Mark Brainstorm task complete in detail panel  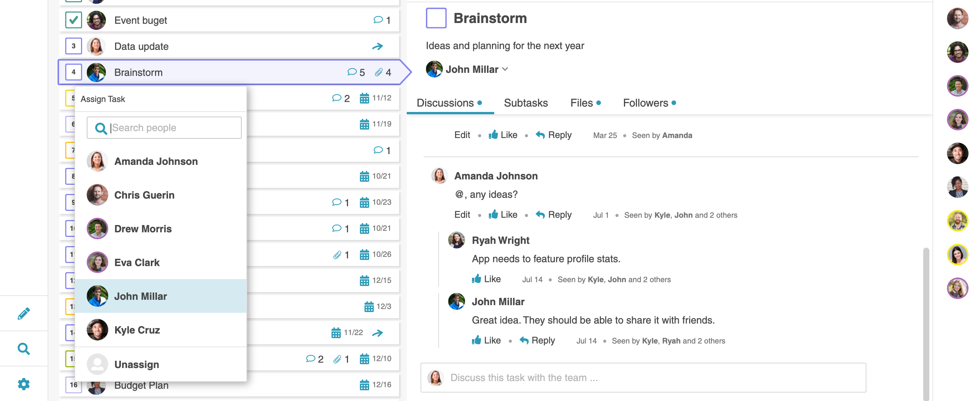coord(436,18)
